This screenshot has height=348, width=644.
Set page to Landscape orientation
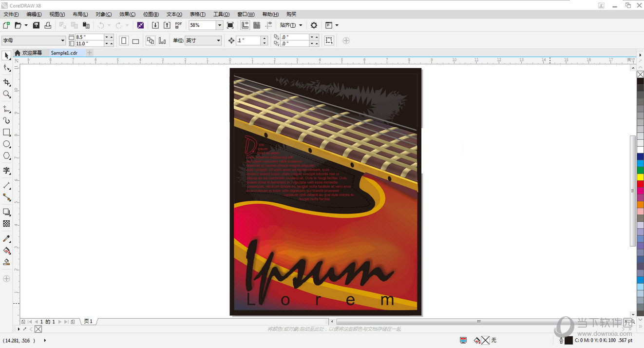click(136, 40)
